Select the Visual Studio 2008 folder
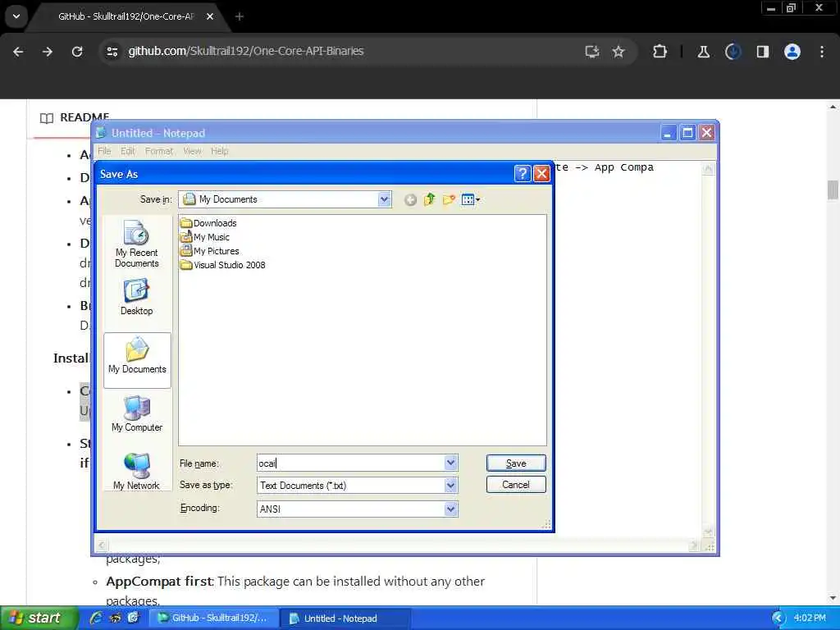 tap(223, 265)
